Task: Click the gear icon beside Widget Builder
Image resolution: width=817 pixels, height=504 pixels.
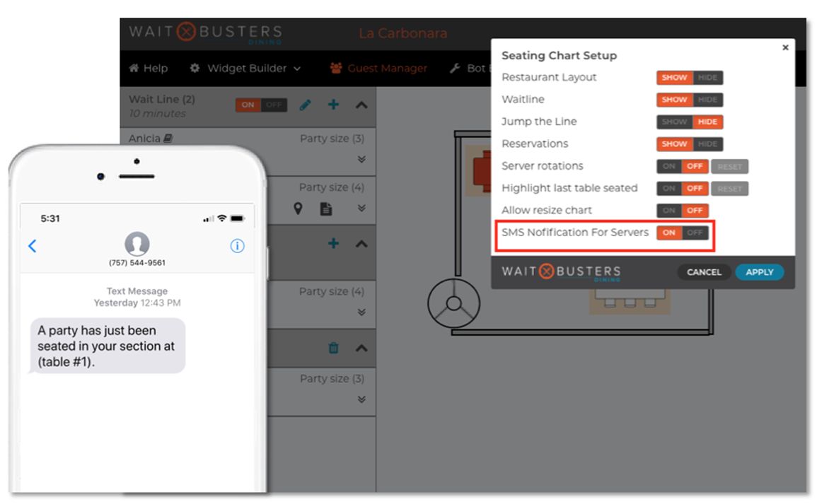Action: point(195,68)
